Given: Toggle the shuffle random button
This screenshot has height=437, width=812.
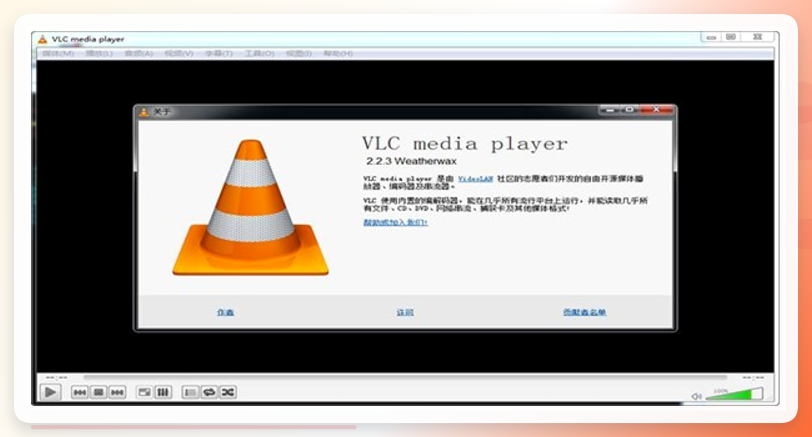Looking at the screenshot, I should point(228,392).
